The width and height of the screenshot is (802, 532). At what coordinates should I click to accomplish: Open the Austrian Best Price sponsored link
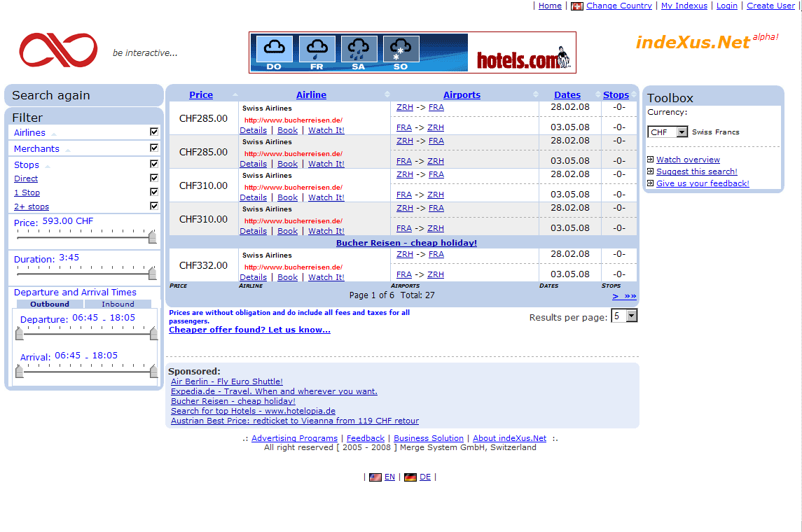(295, 421)
